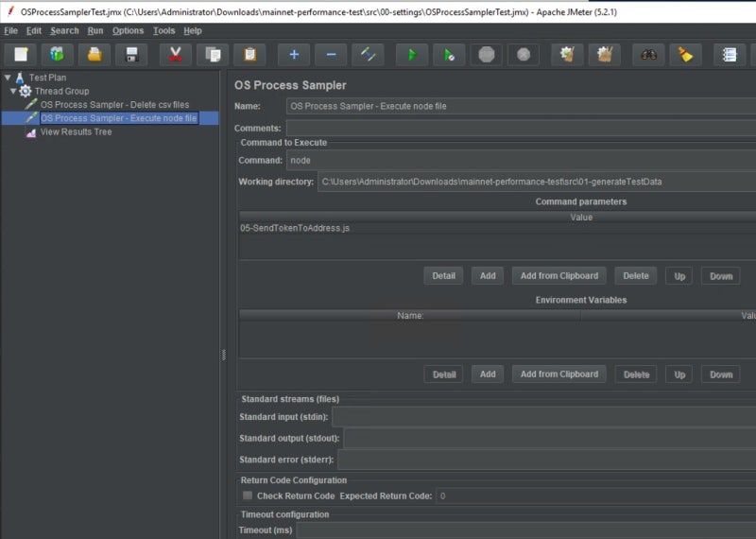Click Add from Clipboard under Command parameters
The height and width of the screenshot is (539, 756).
(559, 275)
